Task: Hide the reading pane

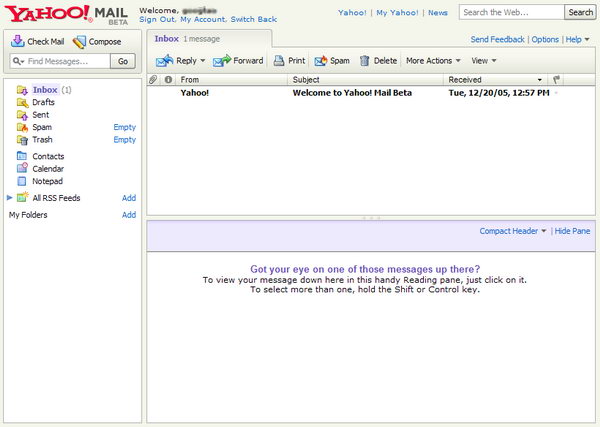Action: 572,231
